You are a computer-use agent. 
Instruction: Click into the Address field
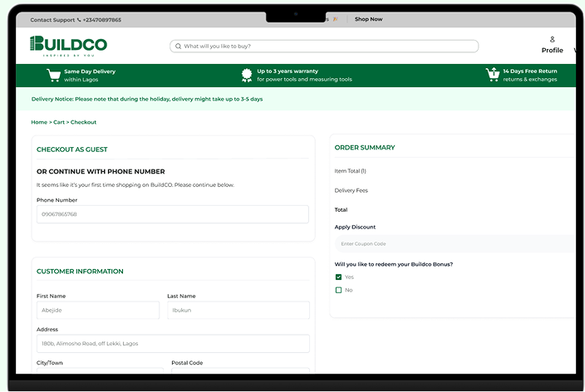click(x=172, y=343)
